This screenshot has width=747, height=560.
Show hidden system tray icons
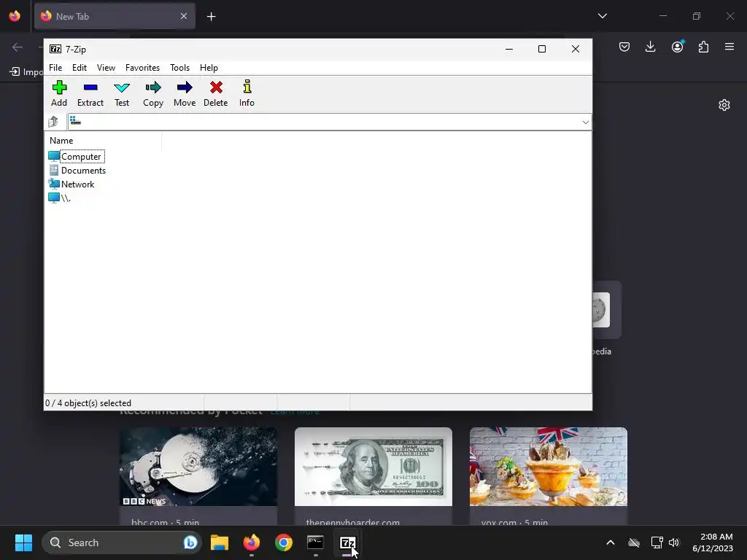pos(611,542)
